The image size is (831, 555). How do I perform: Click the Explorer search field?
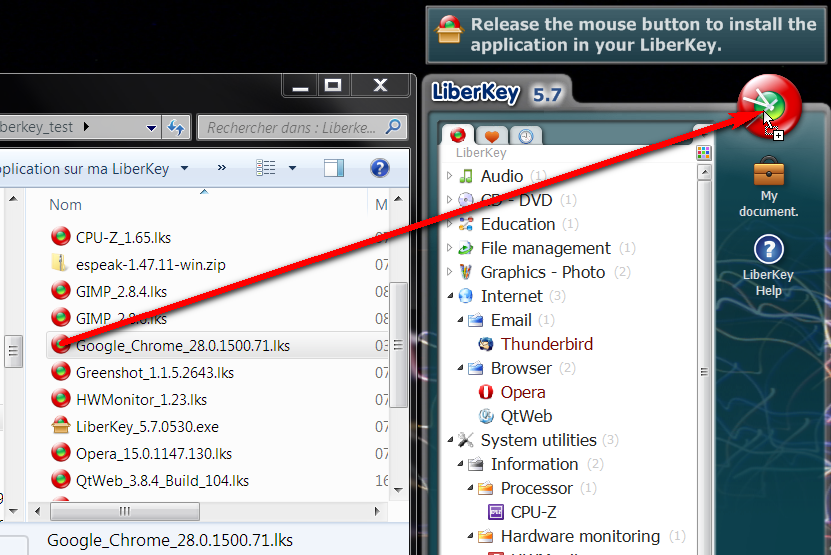click(290, 127)
